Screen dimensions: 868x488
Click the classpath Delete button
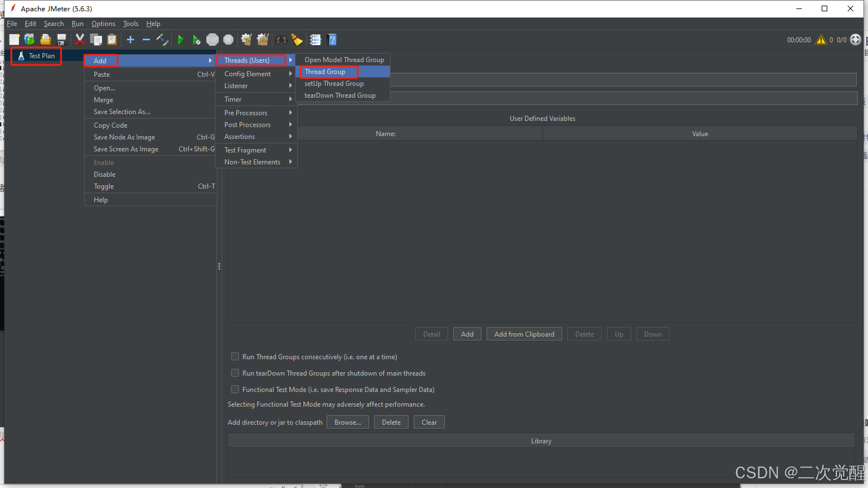tap(391, 422)
